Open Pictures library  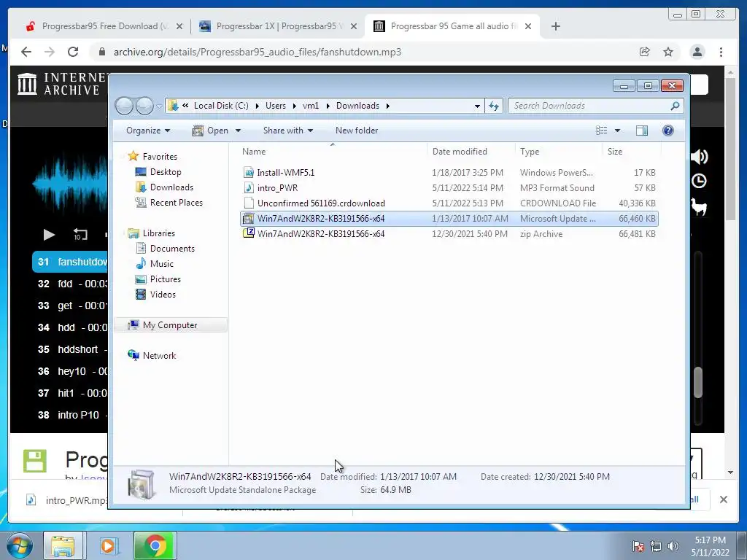pyautogui.click(x=166, y=279)
